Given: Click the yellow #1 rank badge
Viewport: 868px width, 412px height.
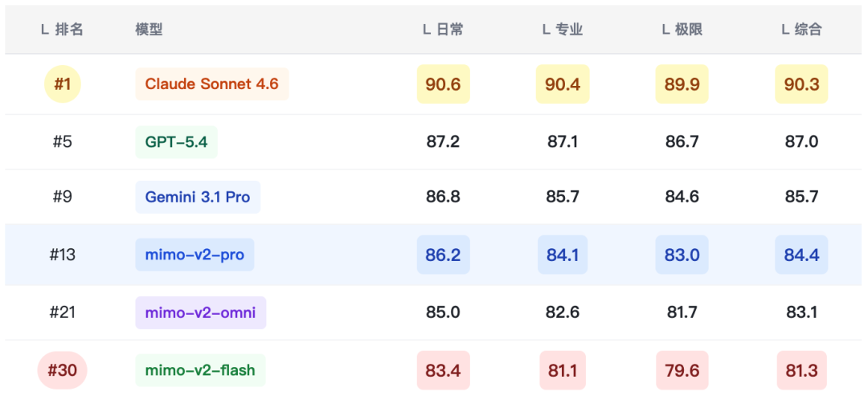Looking at the screenshot, I should tap(62, 84).
